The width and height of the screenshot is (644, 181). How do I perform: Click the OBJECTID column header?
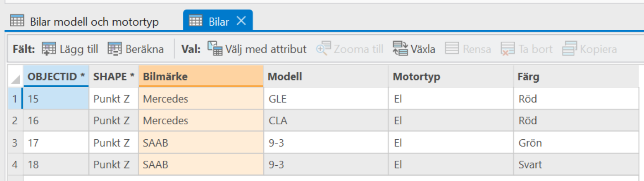tap(56, 76)
